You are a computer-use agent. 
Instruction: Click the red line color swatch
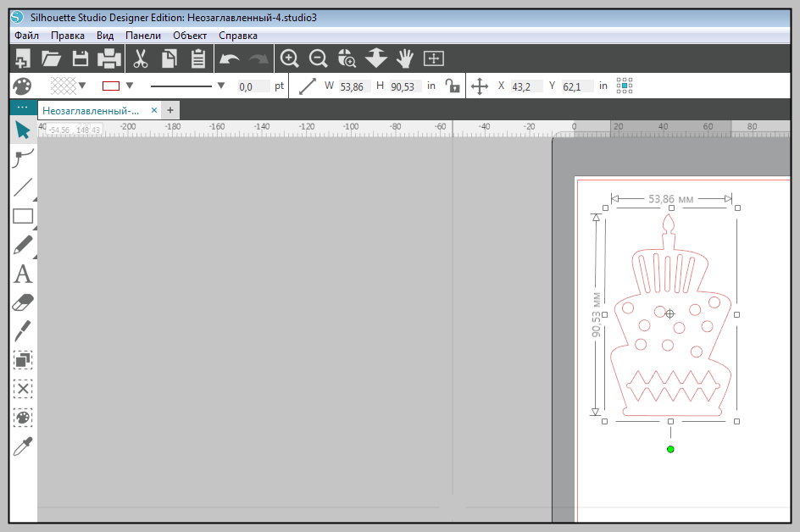[111, 86]
